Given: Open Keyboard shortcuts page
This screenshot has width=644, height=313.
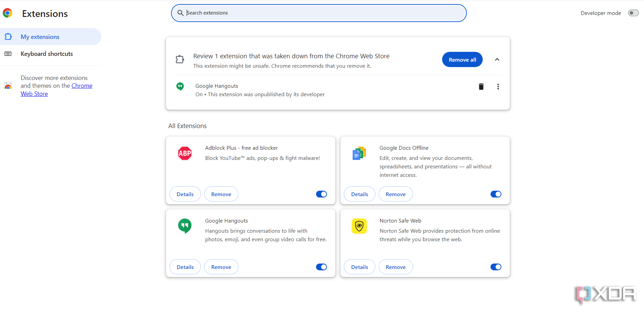Looking at the screenshot, I should tap(50, 54).
